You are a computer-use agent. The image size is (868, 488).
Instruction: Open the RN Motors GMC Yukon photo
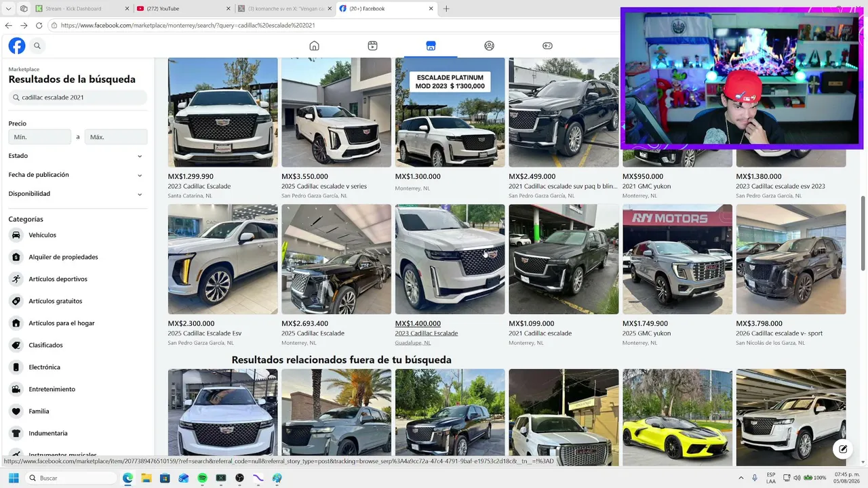pyautogui.click(x=677, y=260)
